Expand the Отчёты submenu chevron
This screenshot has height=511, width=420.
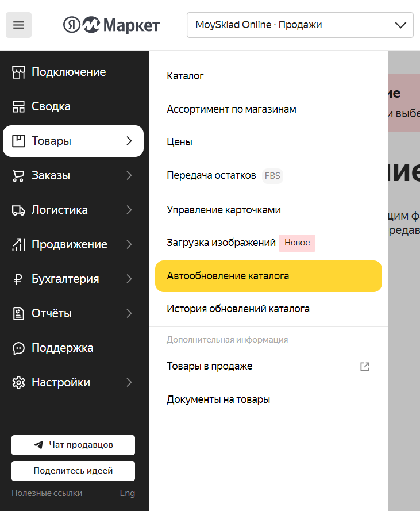point(129,313)
